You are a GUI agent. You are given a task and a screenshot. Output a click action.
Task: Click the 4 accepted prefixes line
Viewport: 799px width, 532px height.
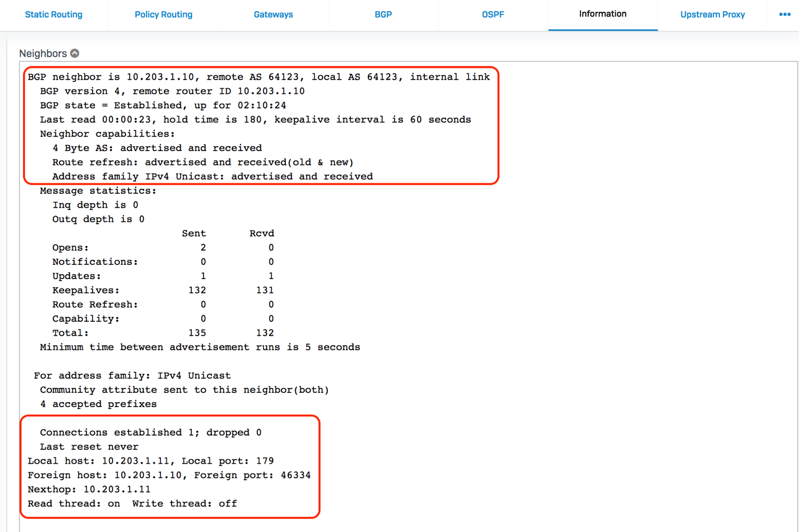pyautogui.click(x=109, y=404)
